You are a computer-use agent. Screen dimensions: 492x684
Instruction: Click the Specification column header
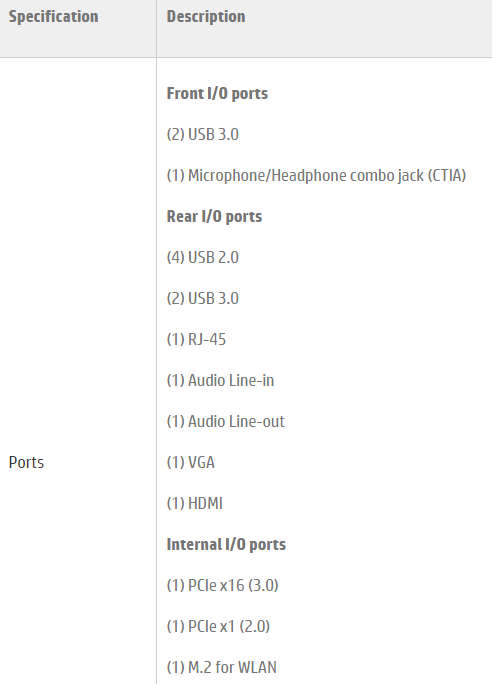pyautogui.click(x=53, y=17)
